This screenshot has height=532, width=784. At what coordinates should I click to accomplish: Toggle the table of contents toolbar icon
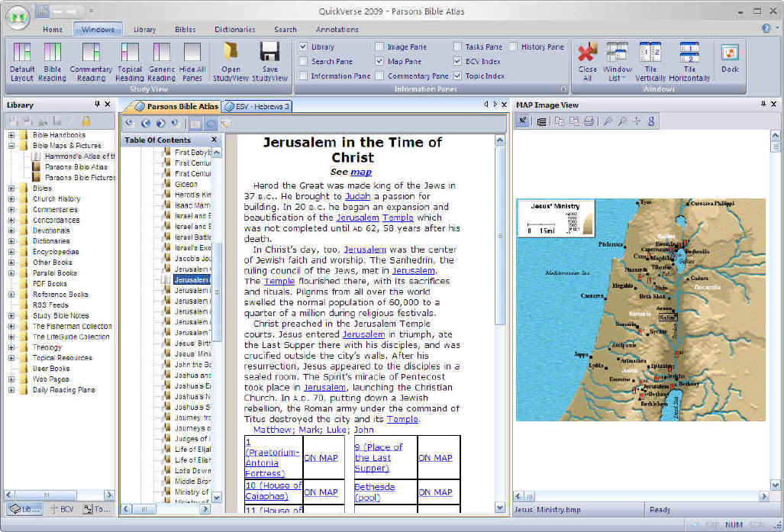click(x=195, y=124)
